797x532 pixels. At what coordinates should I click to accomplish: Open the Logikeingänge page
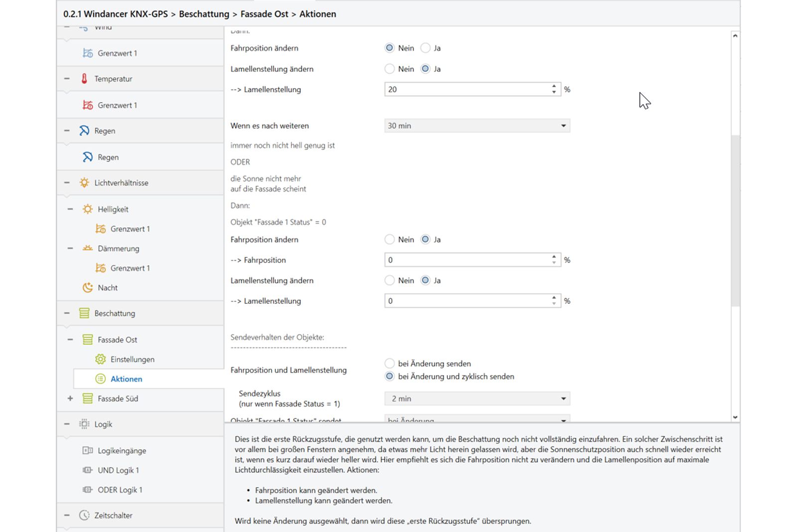click(122, 450)
